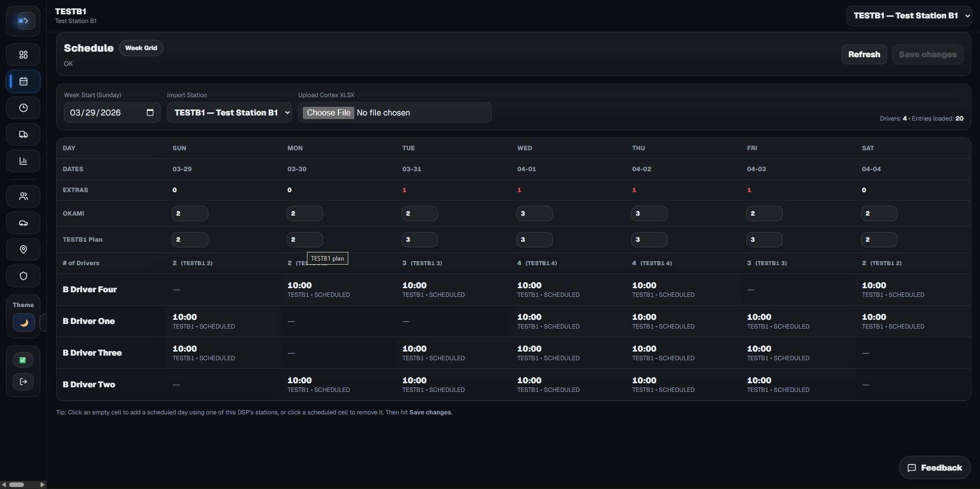980x489 pixels.
Task: Select the truck delivery icon in sidebar
Action: pyautogui.click(x=23, y=134)
